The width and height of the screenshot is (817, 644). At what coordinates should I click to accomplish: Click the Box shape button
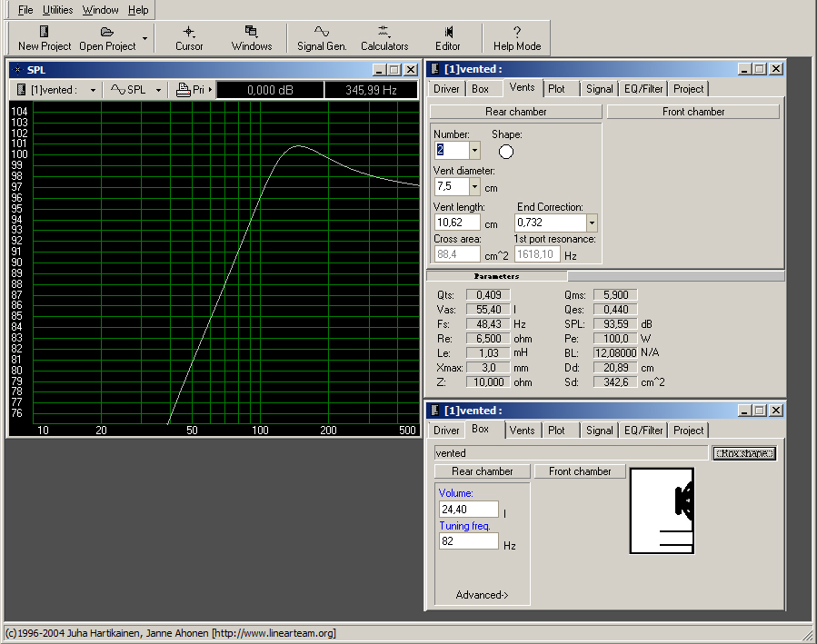pyautogui.click(x=745, y=453)
